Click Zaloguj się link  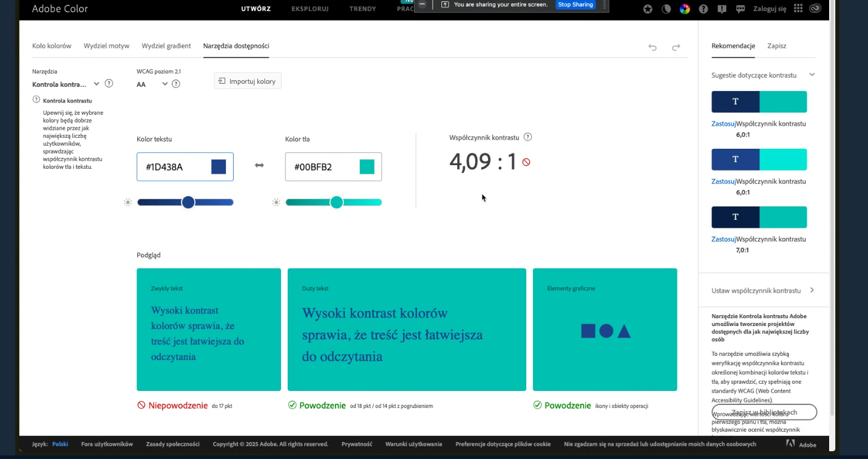pyautogui.click(x=770, y=9)
